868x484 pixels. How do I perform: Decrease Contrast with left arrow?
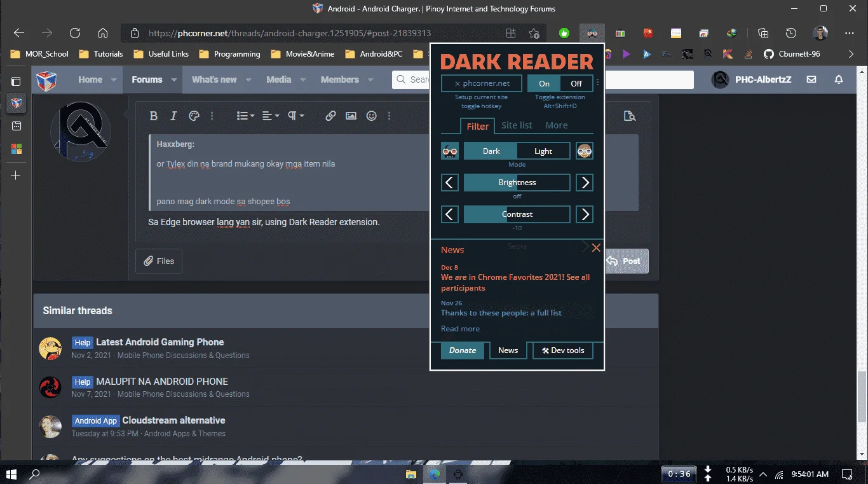click(x=450, y=214)
